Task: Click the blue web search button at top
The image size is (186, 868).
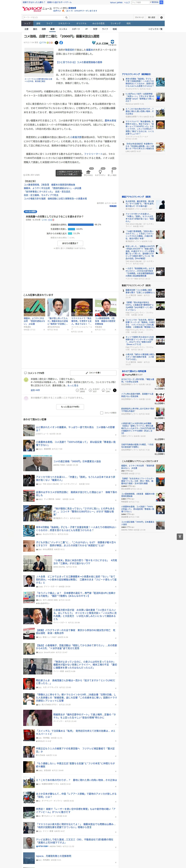Action: click(x=161, y=2)
